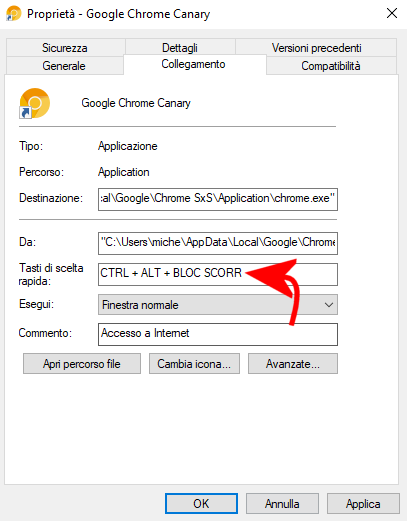
Task: Select the Collegamento tab
Action: point(194,64)
